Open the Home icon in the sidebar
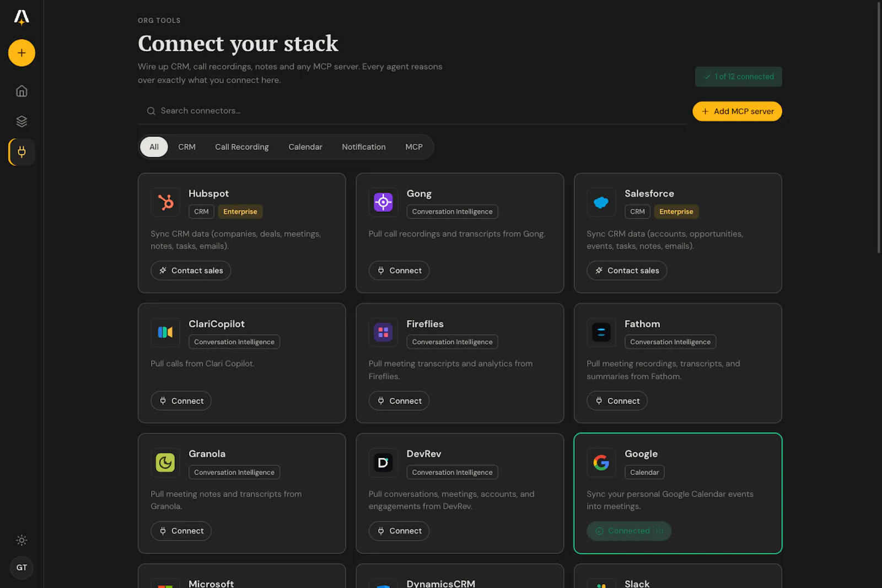 [21, 91]
